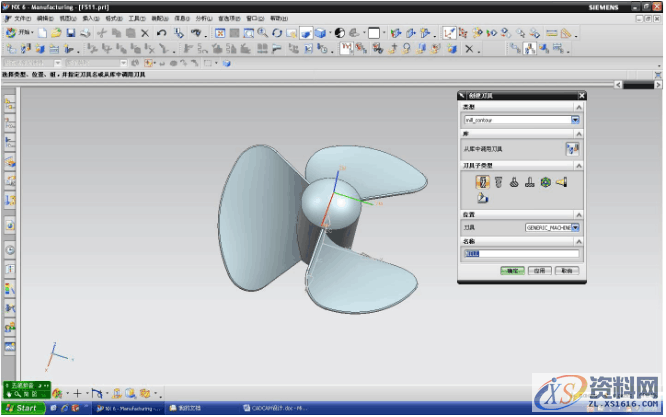Open the 帮助(H) menu
This screenshot has width=666, height=417.
tap(281, 18)
